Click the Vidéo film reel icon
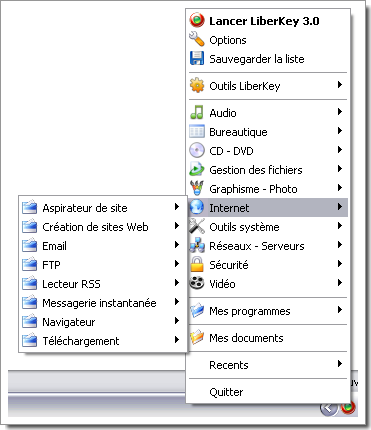The image size is (371, 430). [197, 283]
